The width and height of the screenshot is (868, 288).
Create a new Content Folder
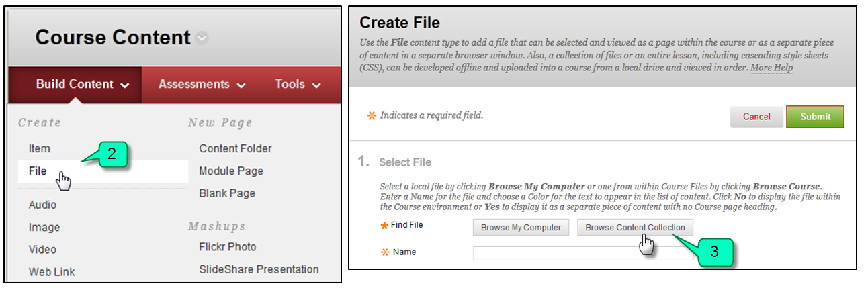[x=235, y=148]
